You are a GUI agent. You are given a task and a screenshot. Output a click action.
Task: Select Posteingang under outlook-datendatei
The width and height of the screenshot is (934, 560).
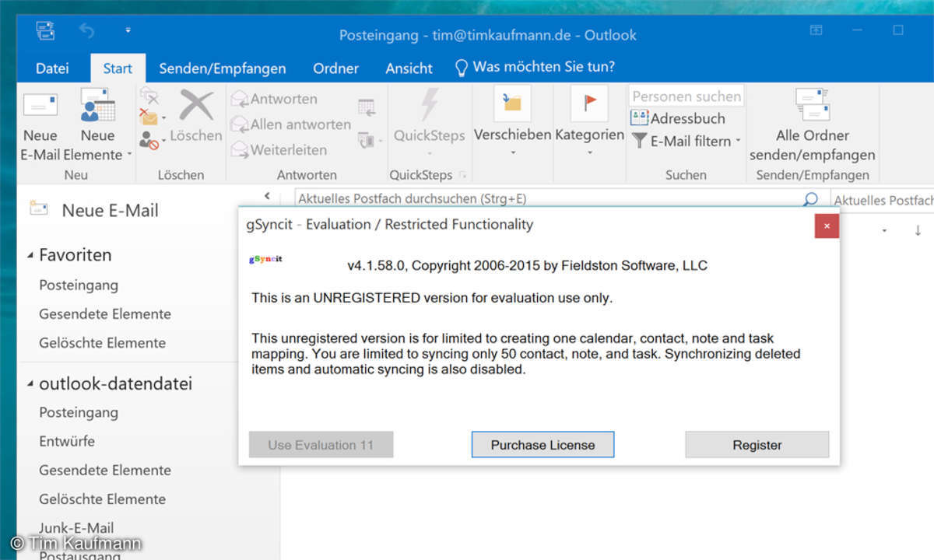click(x=79, y=412)
